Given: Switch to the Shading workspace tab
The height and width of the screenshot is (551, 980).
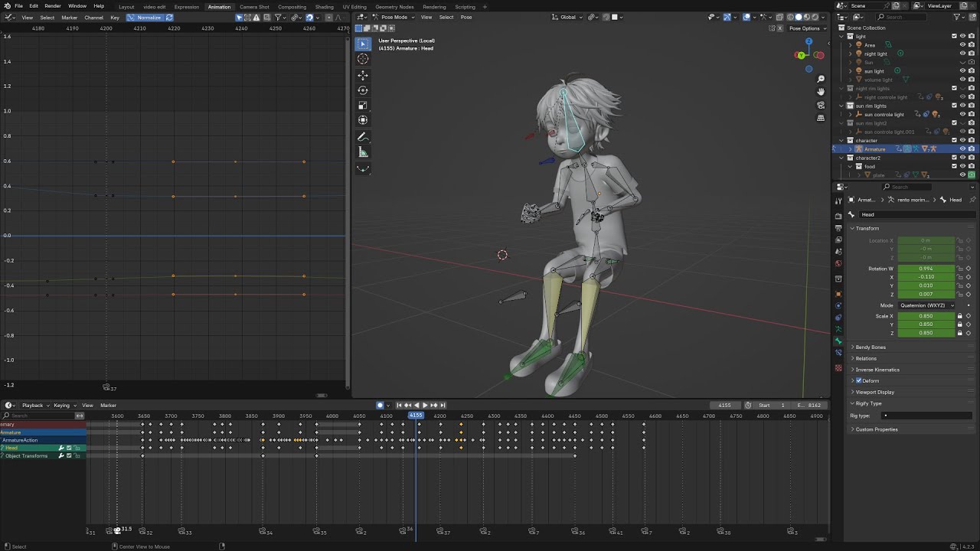Looking at the screenshot, I should (x=325, y=7).
